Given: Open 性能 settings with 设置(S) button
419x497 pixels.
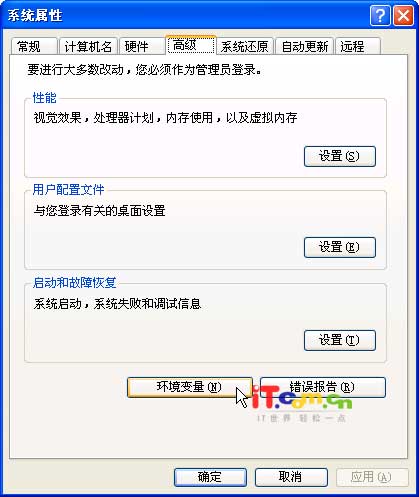Looking at the screenshot, I should (340, 156).
